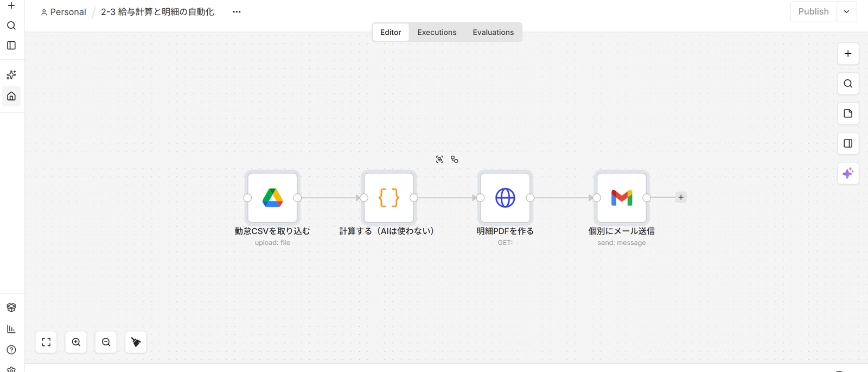Click the link icon above the canvas

coord(455,159)
